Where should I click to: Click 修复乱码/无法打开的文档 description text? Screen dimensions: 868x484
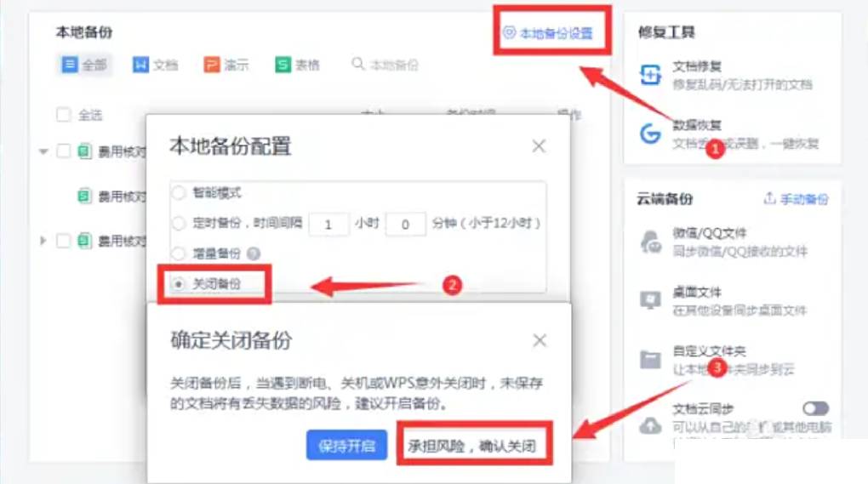(x=742, y=84)
